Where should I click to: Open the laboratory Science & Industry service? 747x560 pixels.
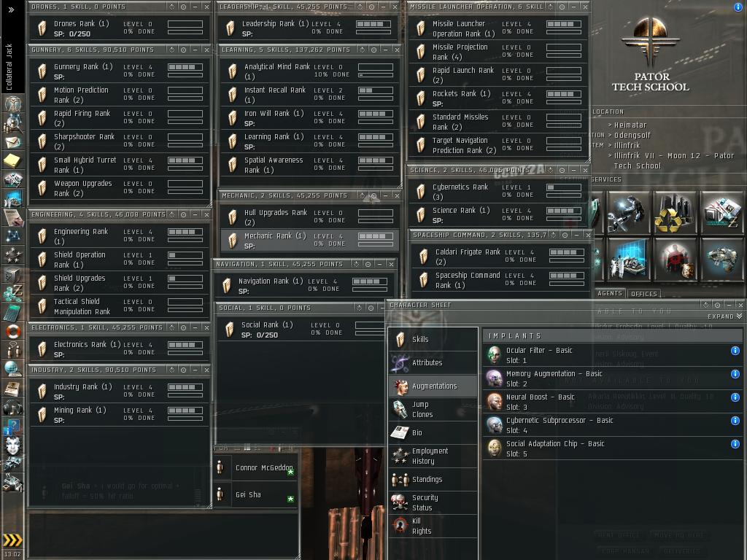[628, 260]
